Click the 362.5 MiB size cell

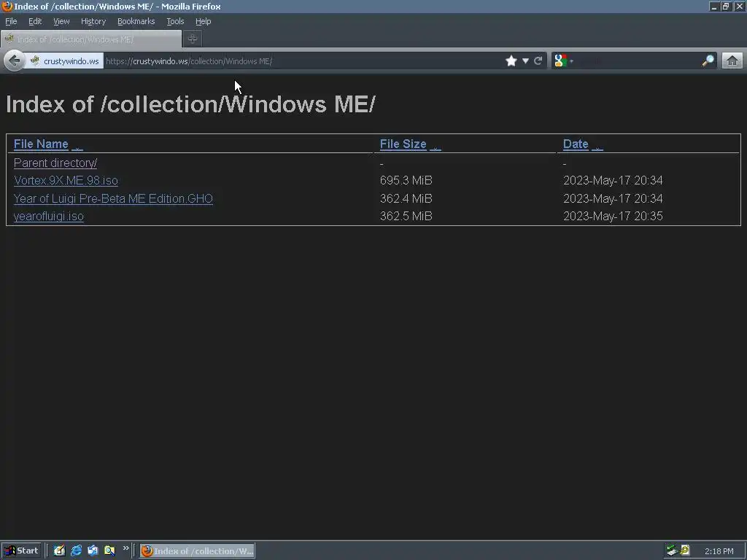coord(406,216)
